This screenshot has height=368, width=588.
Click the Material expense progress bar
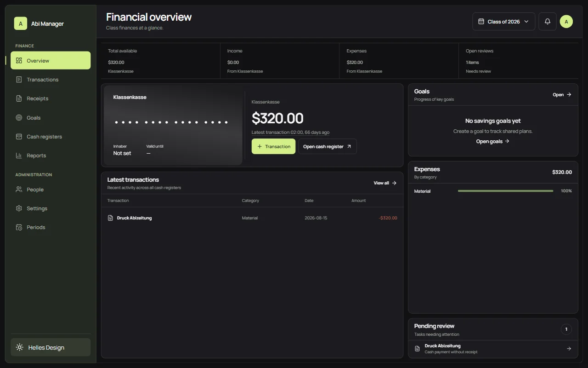(505, 191)
